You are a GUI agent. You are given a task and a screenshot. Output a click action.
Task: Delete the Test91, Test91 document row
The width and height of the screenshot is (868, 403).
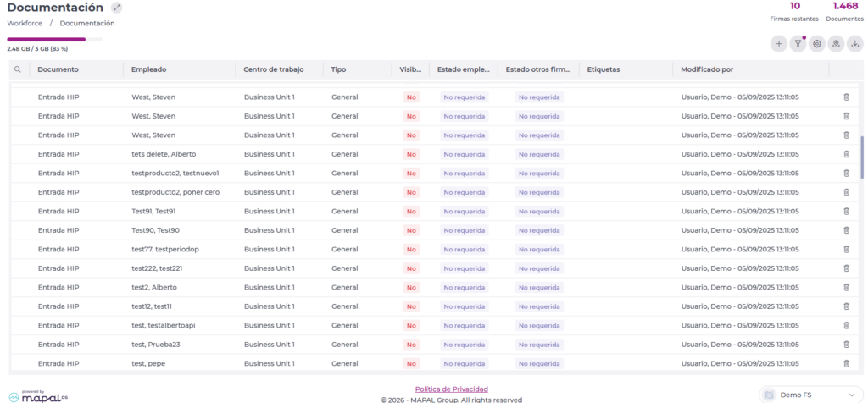point(846,211)
